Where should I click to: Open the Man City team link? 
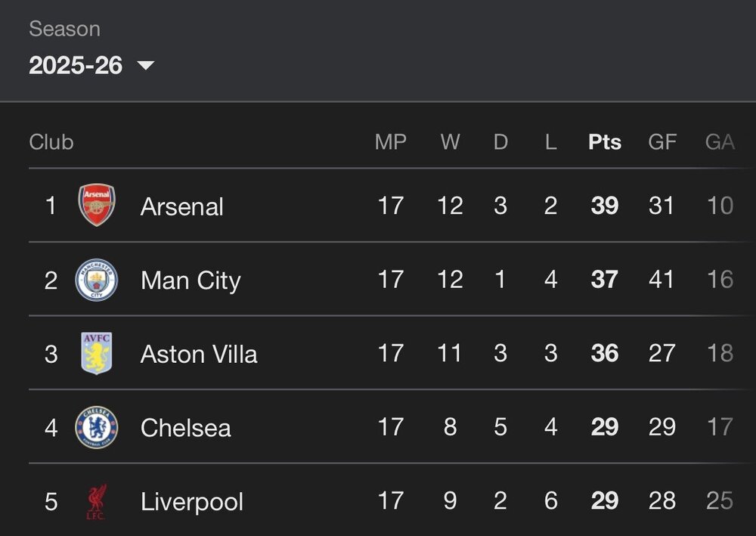pos(191,280)
